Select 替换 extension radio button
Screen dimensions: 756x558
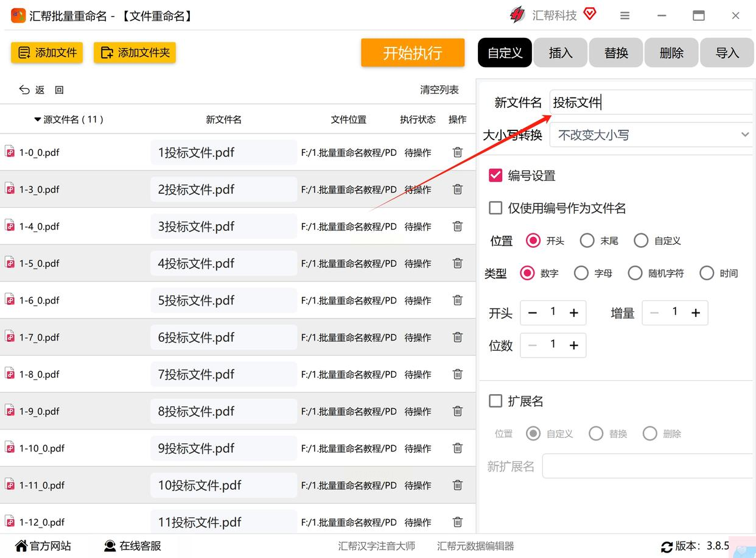pyautogui.click(x=596, y=434)
